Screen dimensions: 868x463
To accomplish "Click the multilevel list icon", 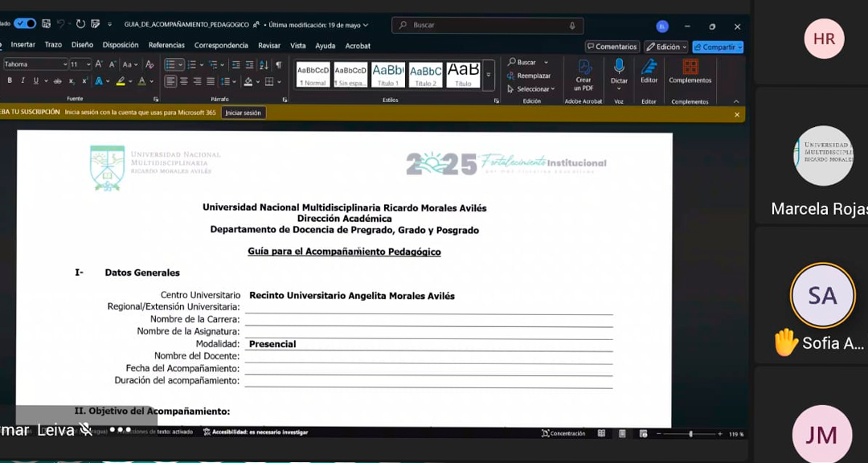I will tap(213, 65).
